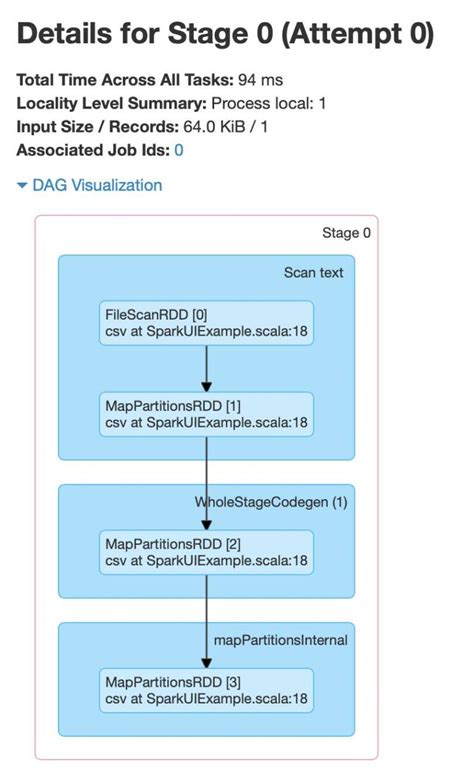Viewport: 474px width, 783px height.
Task: Click the mapPartitionsInternal cluster label
Action: pos(281,640)
